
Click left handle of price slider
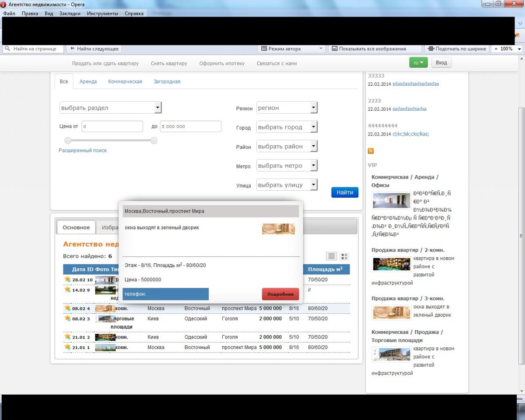point(68,140)
